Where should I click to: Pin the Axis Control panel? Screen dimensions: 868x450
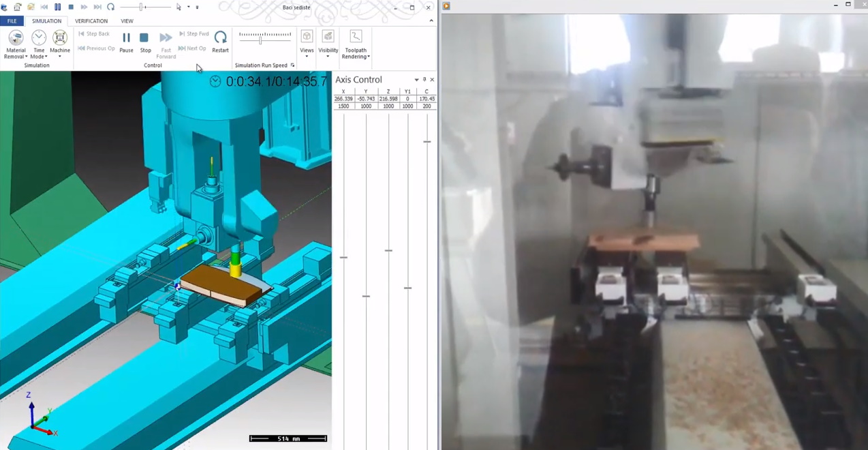pyautogui.click(x=424, y=80)
